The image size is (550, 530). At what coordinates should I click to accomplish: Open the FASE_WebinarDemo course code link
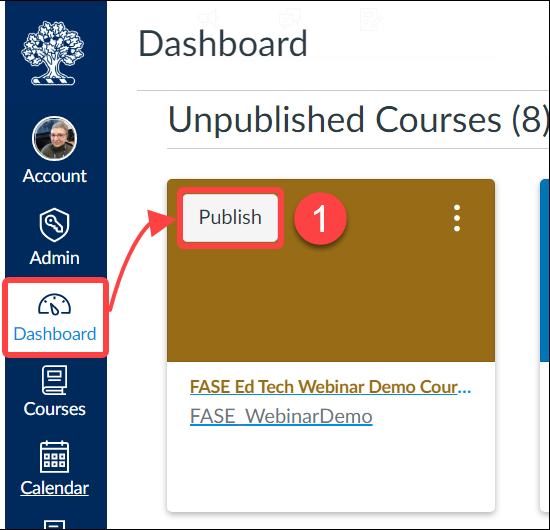281,416
